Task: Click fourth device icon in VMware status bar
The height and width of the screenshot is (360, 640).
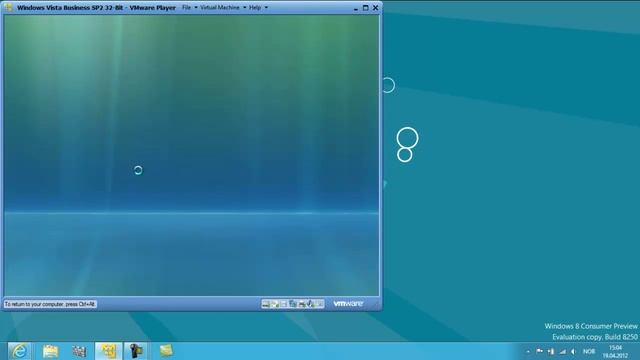Action: [293, 304]
